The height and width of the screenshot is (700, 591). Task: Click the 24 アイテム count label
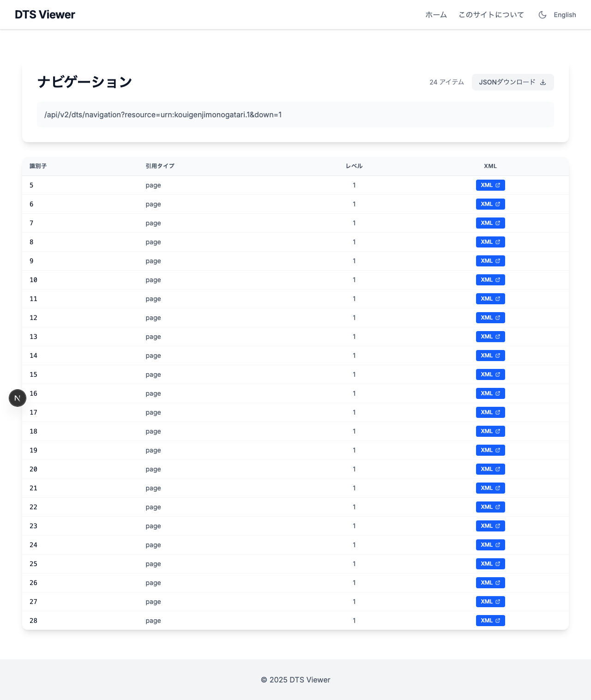coord(446,82)
